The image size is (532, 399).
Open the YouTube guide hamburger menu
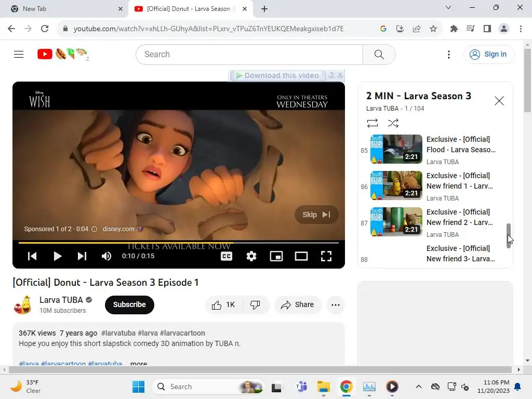(19, 54)
